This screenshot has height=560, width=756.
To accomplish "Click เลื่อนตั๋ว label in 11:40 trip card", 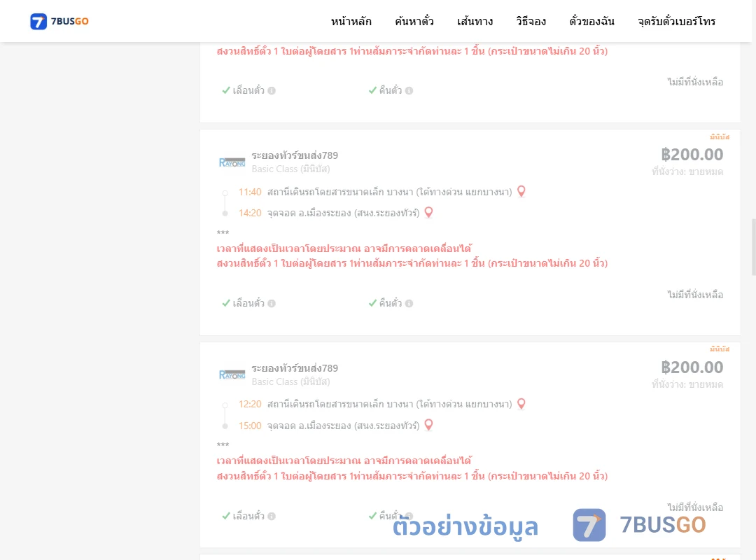I will coord(248,303).
